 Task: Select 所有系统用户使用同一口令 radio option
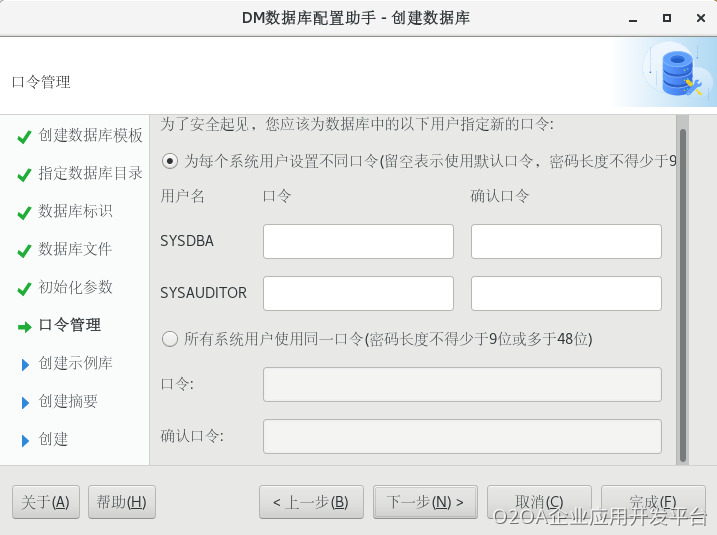click(170, 339)
